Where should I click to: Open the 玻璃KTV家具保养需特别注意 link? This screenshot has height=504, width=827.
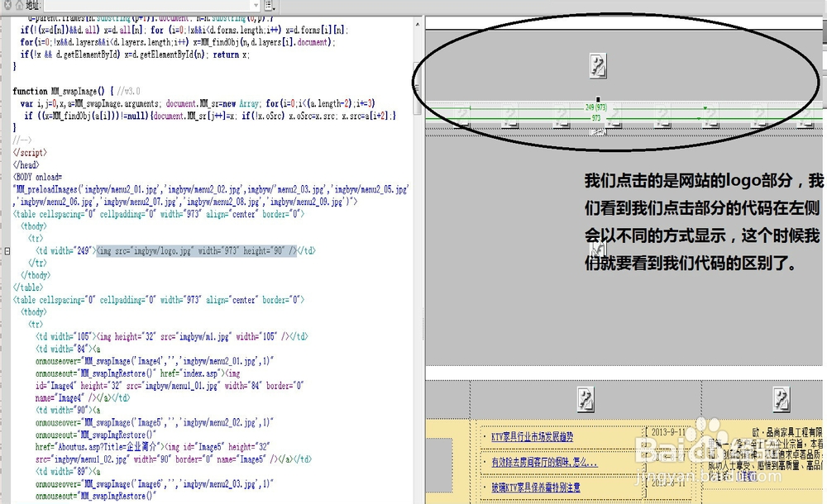[536, 487]
